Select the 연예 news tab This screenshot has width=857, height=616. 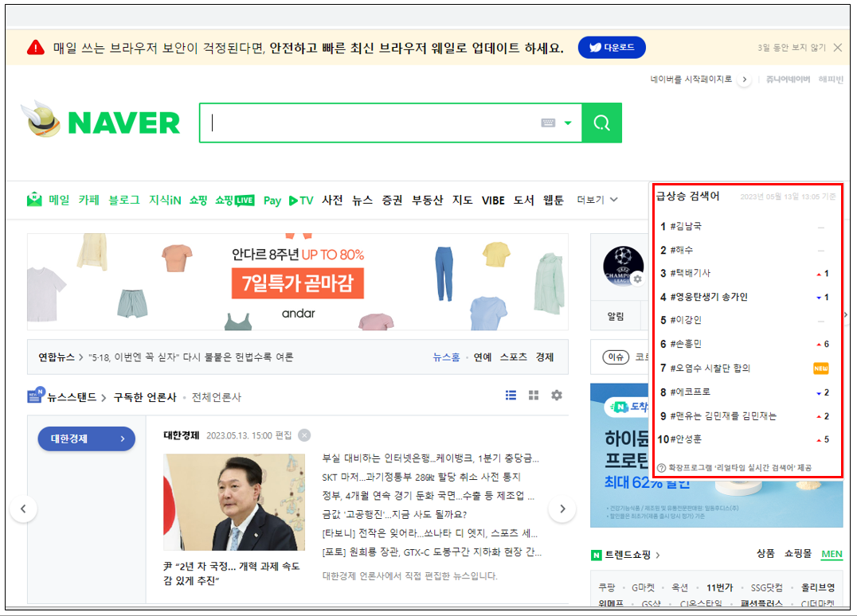click(x=483, y=357)
